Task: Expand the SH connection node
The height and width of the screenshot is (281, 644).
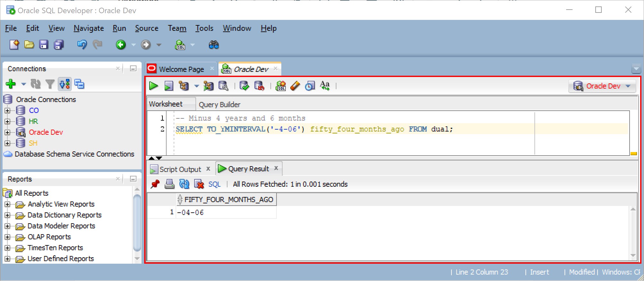Action: click(x=7, y=143)
